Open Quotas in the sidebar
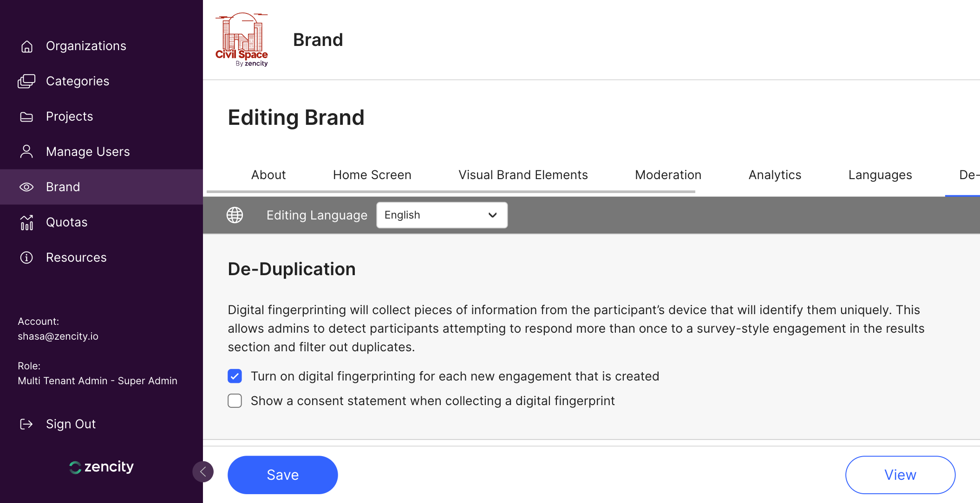The image size is (980, 503). [101, 222]
